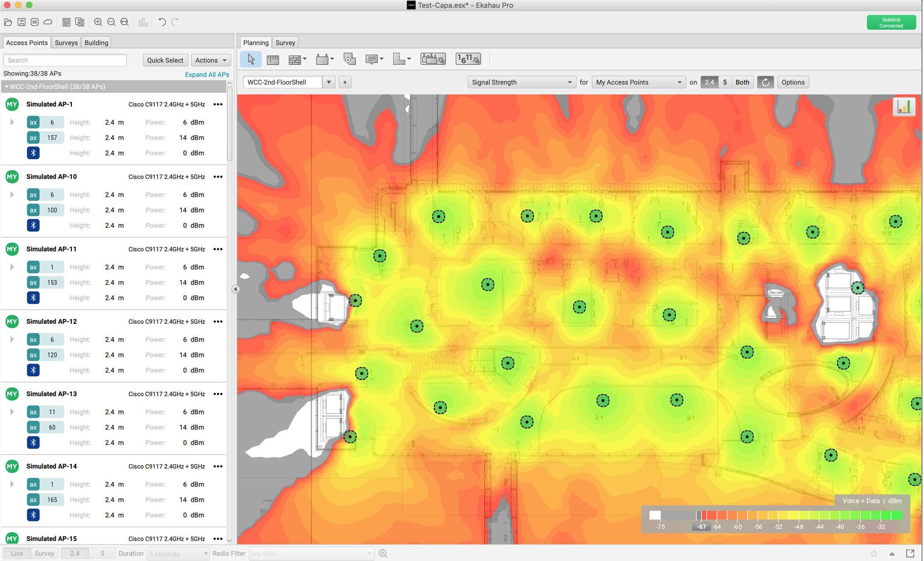Screen dimensions: 924x561
Task: Open the legend chart icon on map
Action: pos(904,107)
